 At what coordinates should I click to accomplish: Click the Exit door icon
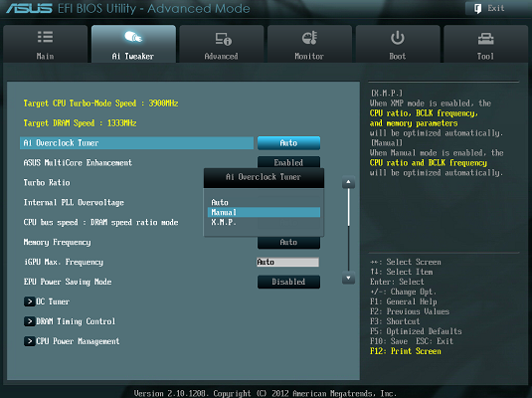tap(477, 9)
